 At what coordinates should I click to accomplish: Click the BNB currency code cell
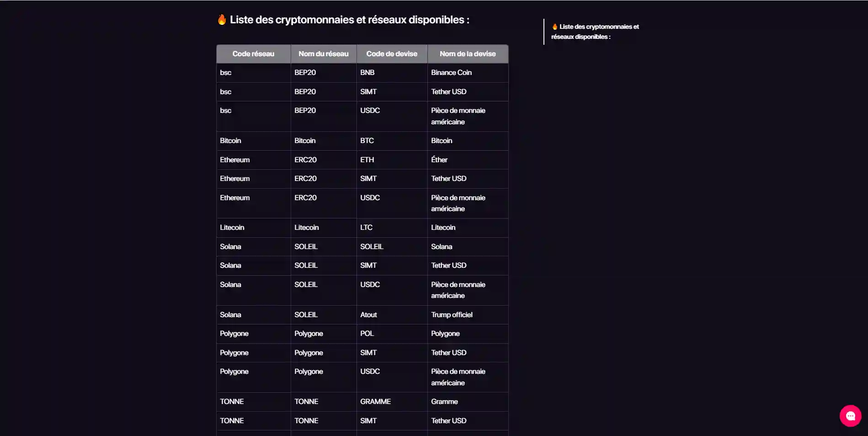(392, 73)
